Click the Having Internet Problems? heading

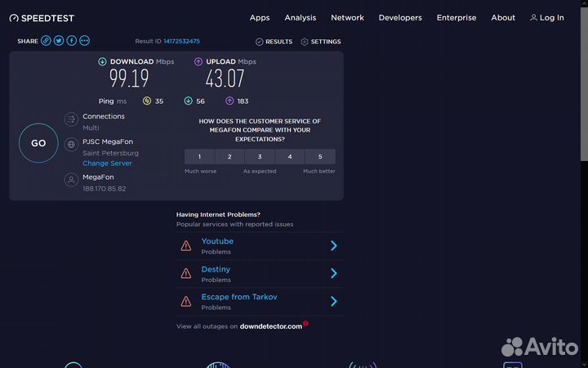click(218, 214)
